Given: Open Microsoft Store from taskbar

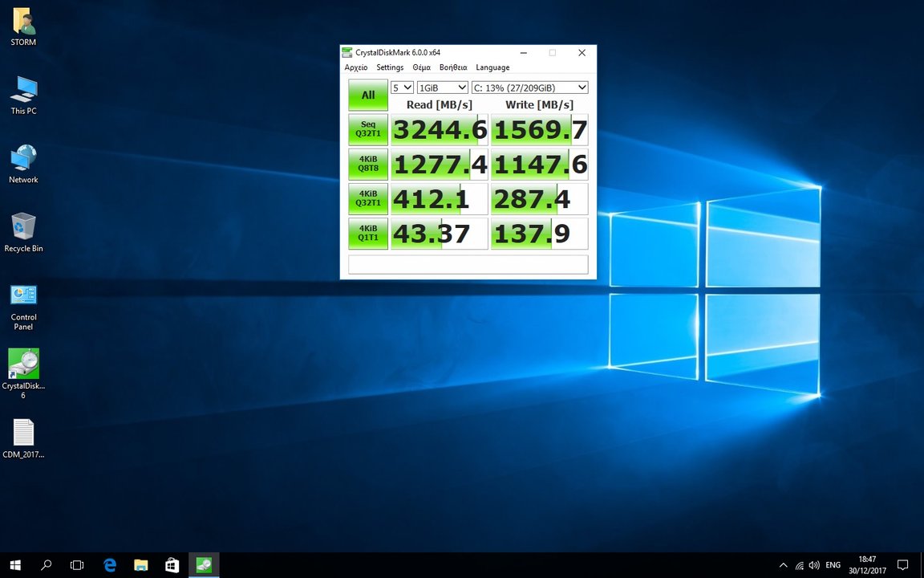Looking at the screenshot, I should pos(172,565).
